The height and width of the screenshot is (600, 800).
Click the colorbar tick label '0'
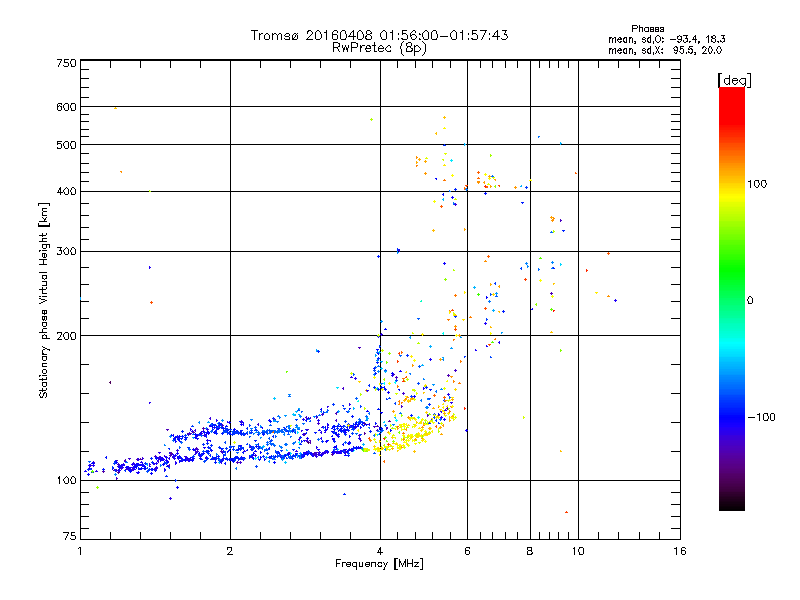point(750,301)
